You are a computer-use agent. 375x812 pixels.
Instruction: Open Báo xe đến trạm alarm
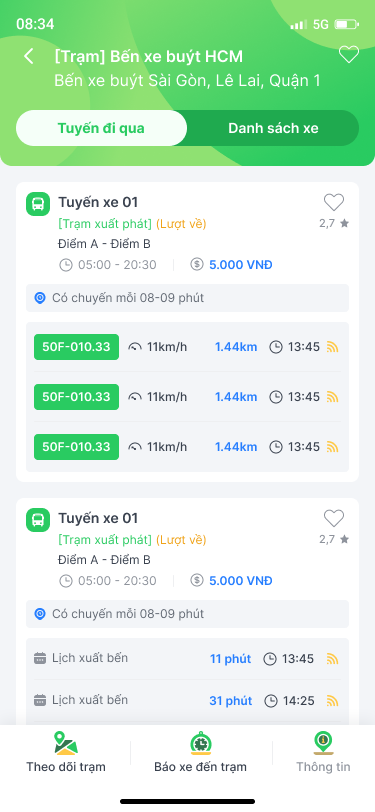[x=200, y=752]
